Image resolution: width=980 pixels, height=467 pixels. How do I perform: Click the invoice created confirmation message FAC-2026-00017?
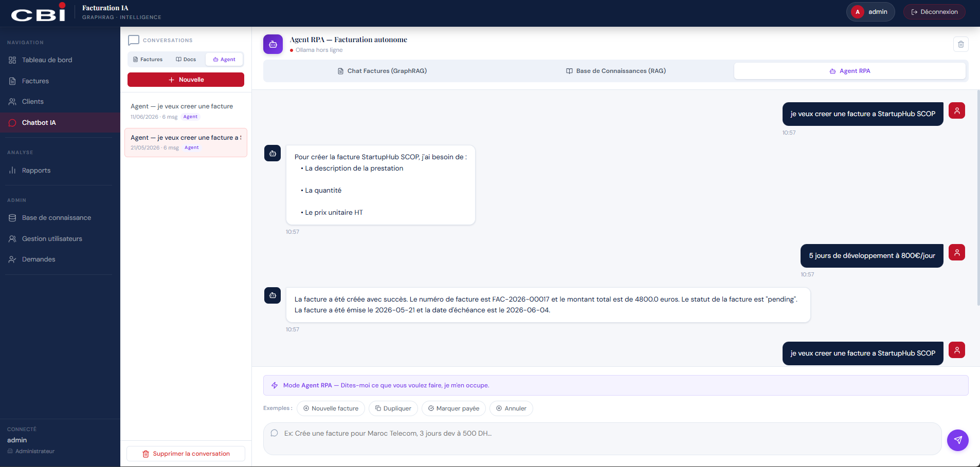tap(548, 305)
